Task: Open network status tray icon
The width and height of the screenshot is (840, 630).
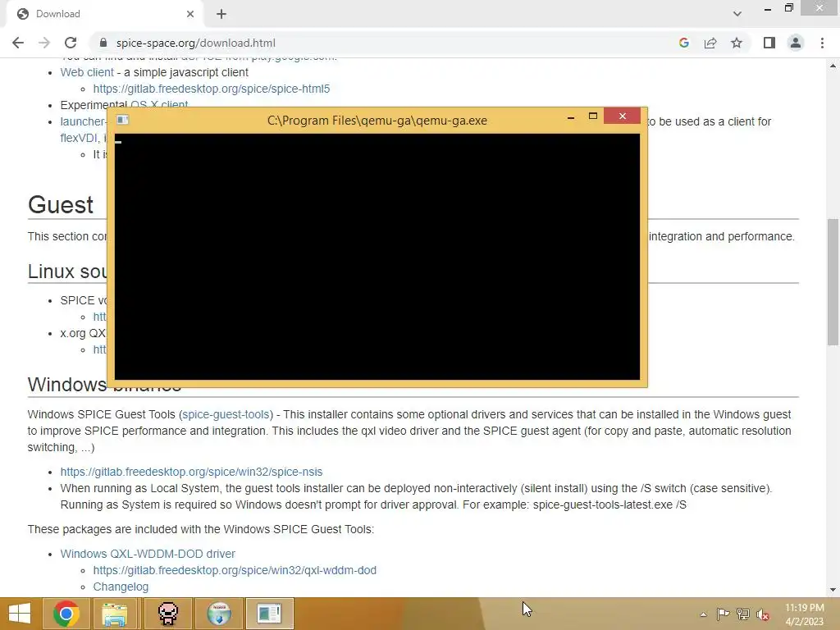Action: pyautogui.click(x=743, y=614)
